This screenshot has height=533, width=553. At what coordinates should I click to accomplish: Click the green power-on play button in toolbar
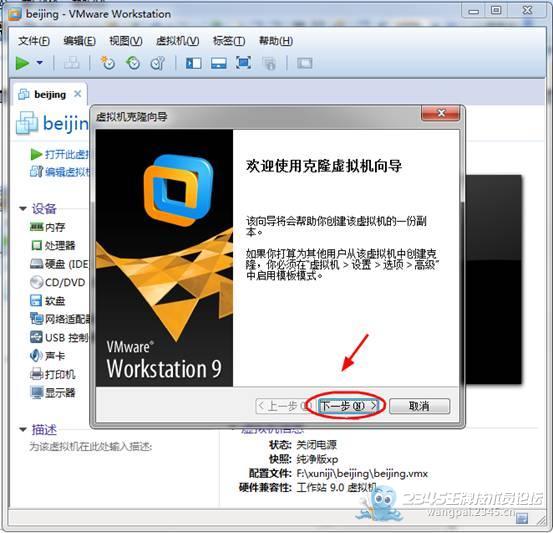point(22,63)
